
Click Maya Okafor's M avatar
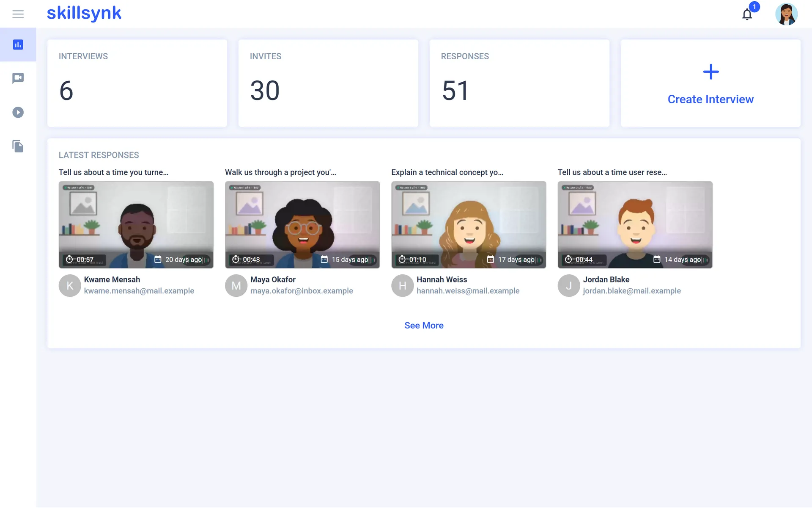pos(236,286)
